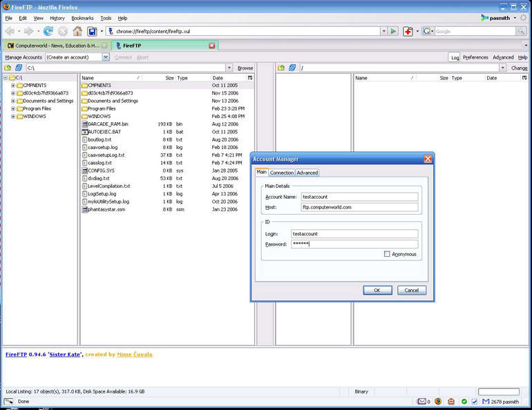Screen dimensions: 532x410
Task: Open the FireFTP link in log
Action: pos(16,354)
